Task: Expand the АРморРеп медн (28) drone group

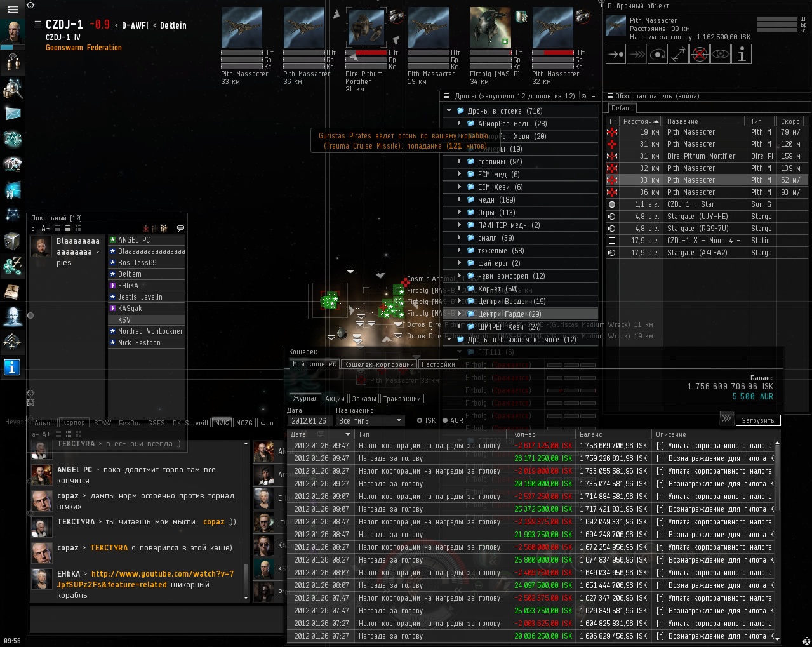Action: (x=460, y=124)
